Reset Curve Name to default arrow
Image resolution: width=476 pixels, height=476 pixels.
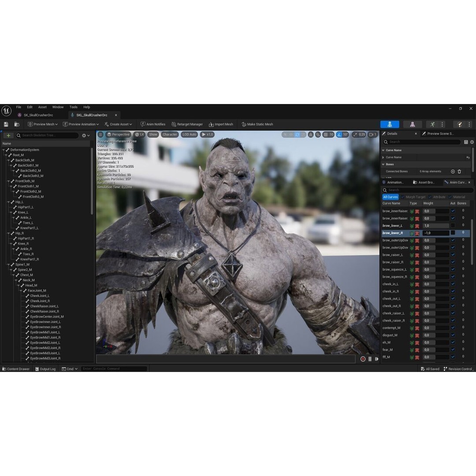468,157
